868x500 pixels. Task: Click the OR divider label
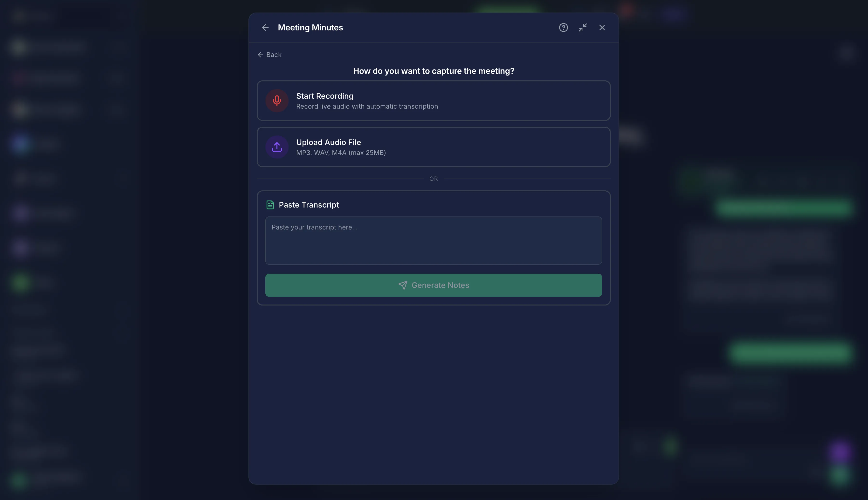(x=434, y=179)
